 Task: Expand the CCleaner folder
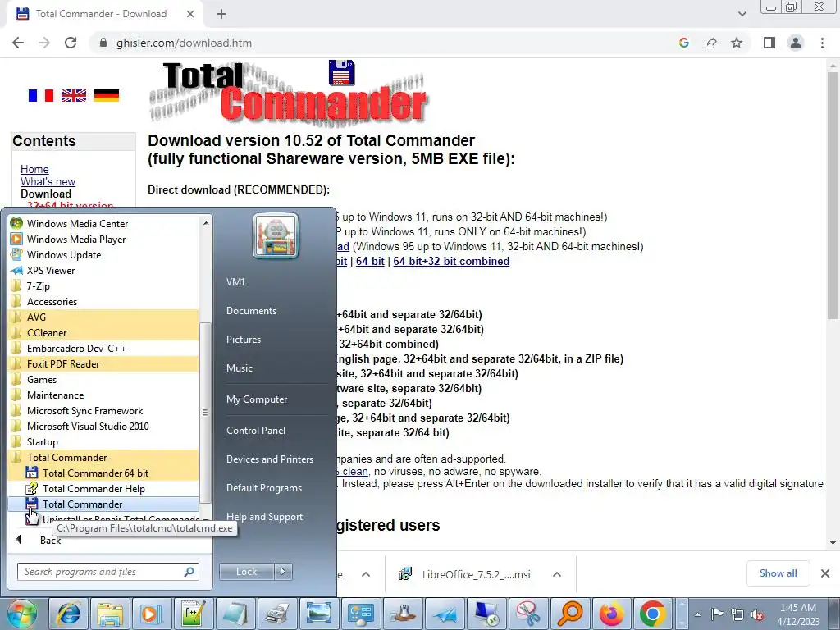pyautogui.click(x=103, y=333)
